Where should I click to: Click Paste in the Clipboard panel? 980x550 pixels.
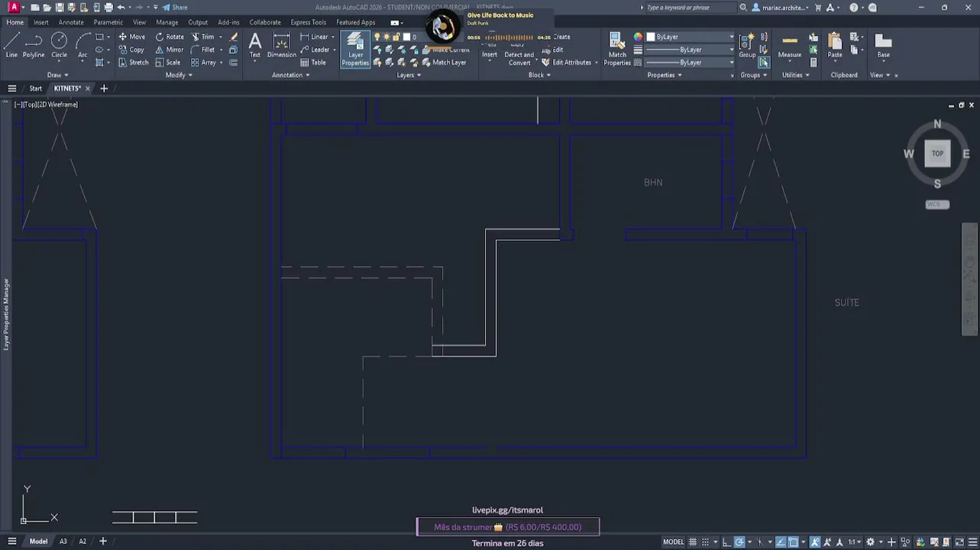(x=835, y=45)
